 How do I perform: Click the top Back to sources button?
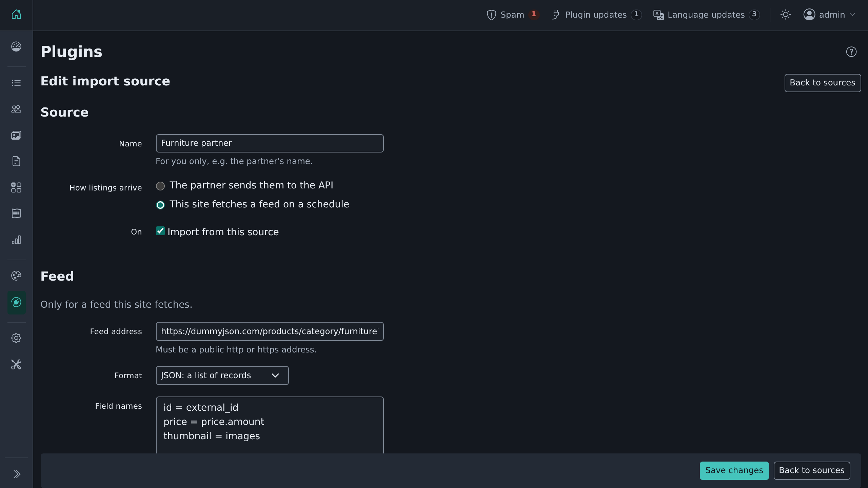823,83
